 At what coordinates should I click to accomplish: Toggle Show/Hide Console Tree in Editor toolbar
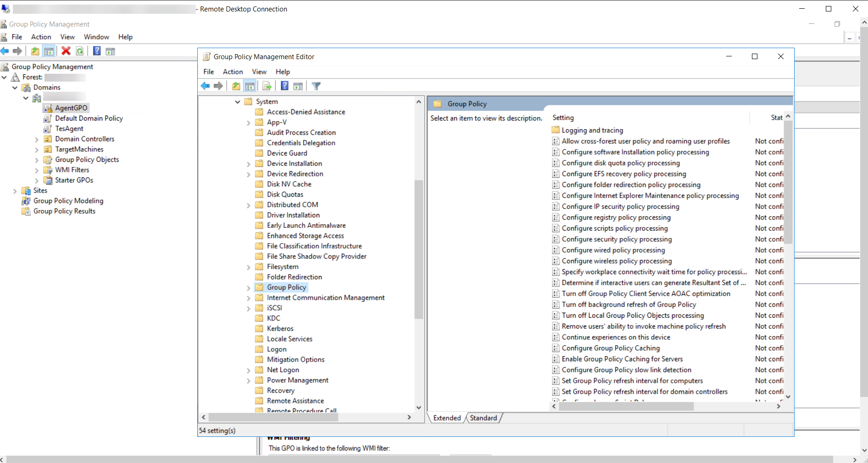click(250, 86)
